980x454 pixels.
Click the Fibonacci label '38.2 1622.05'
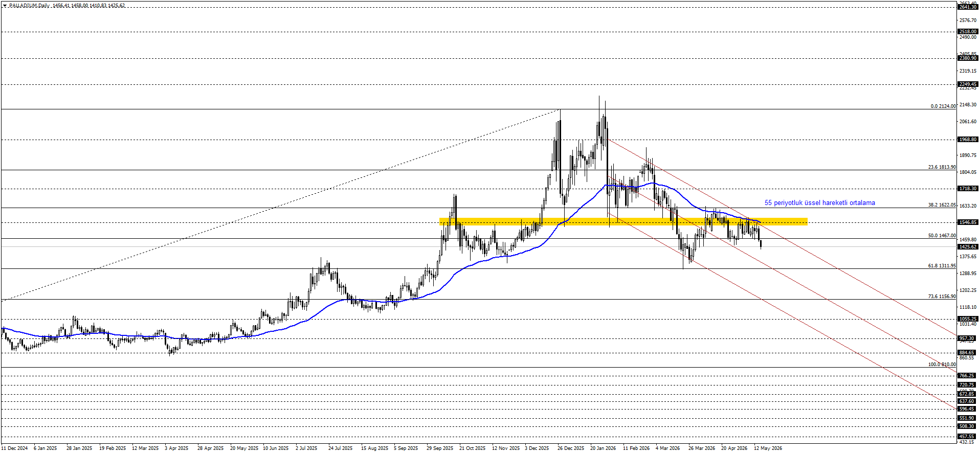942,205
